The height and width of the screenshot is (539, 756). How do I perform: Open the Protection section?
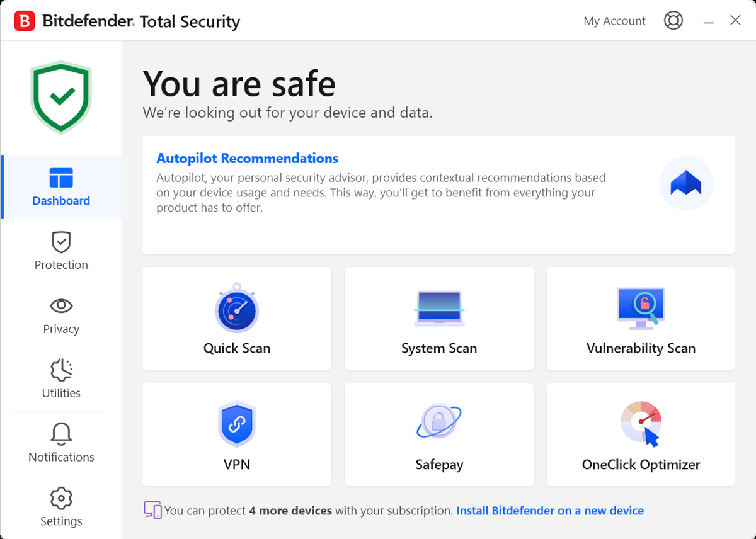click(x=61, y=251)
